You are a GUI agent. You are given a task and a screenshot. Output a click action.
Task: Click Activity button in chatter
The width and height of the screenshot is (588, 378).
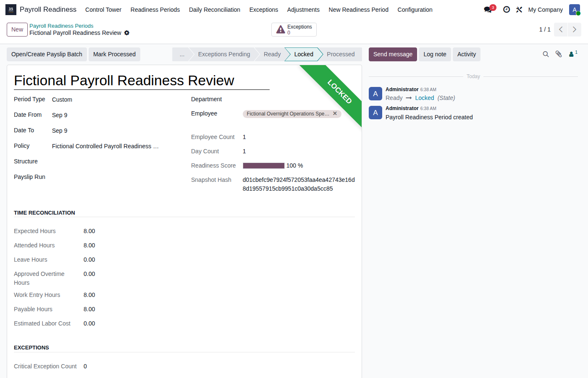tap(467, 54)
